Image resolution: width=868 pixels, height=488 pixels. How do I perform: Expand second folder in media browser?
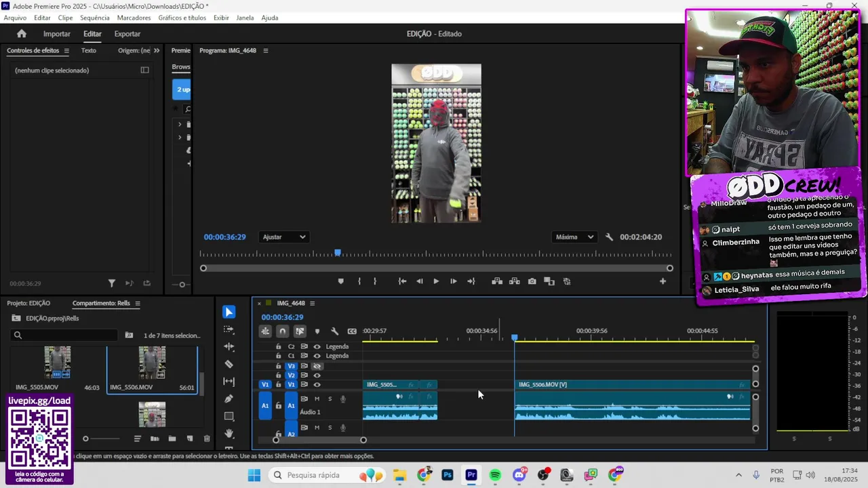[180, 138]
